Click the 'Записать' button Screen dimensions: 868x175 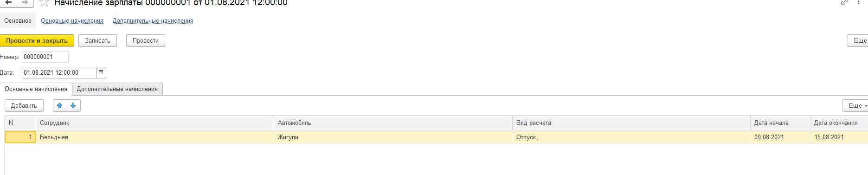coord(97,40)
